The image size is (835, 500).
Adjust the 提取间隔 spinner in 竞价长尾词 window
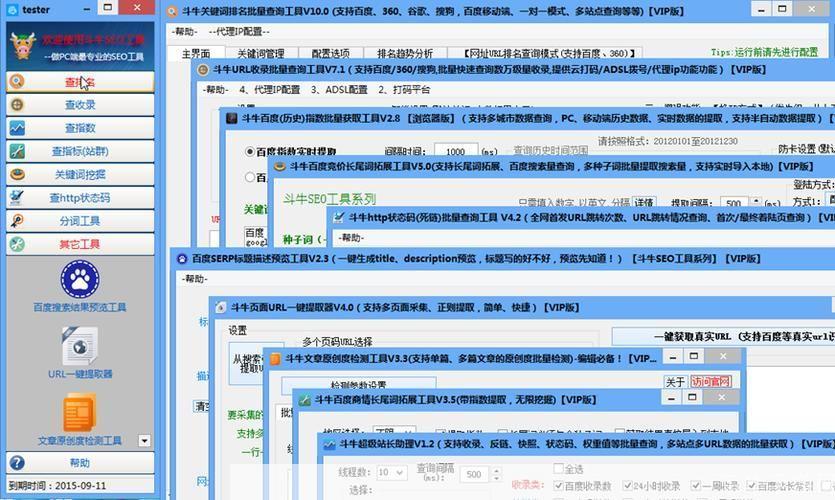click(756, 201)
